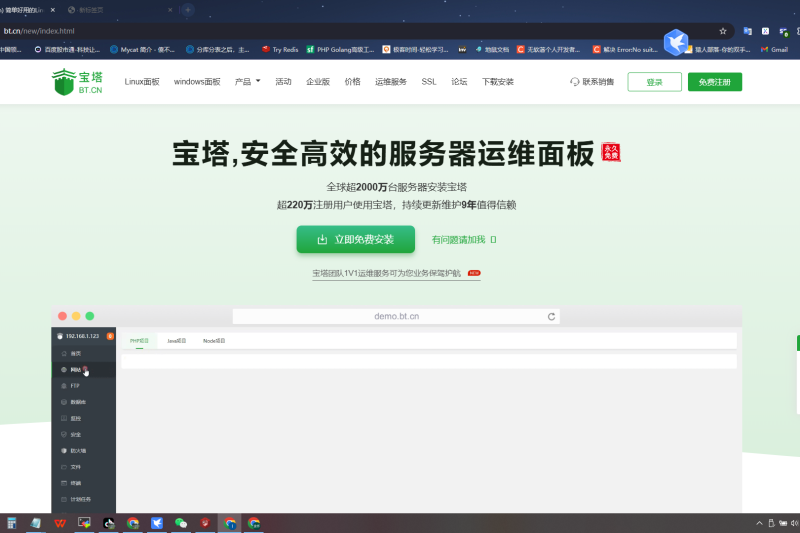Click the floating blue bird widget over bookmarks bar
This screenshot has height=533, width=800.
coord(676,42)
